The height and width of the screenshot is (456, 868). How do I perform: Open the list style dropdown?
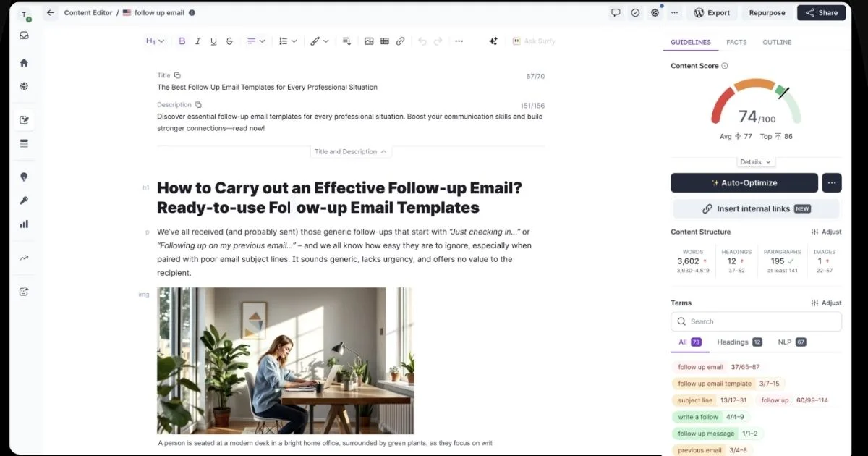coord(288,41)
